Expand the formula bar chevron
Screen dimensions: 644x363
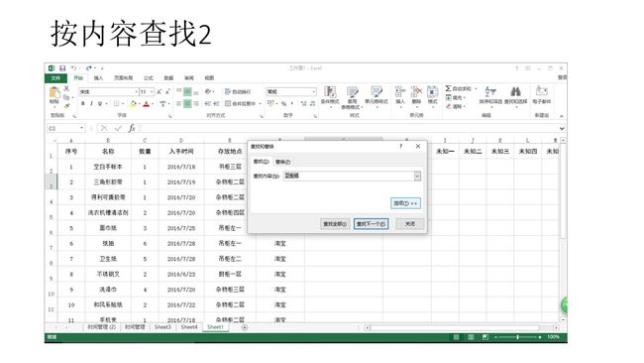pyautogui.click(x=562, y=128)
